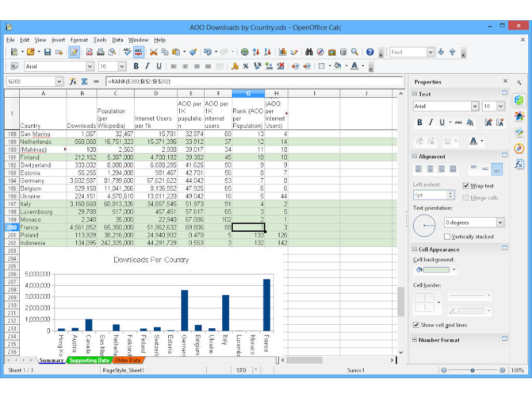Open the Tools menu
532x399 pixels.
(100, 39)
